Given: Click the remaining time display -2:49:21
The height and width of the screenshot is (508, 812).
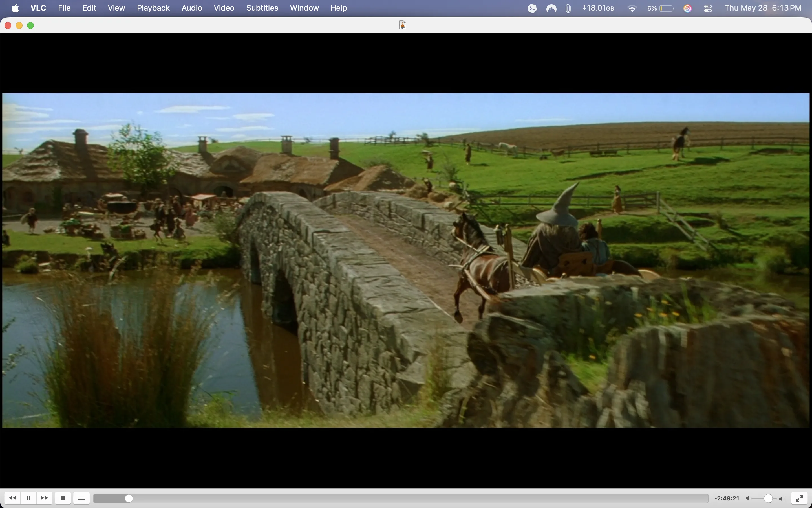Looking at the screenshot, I should 727,498.
